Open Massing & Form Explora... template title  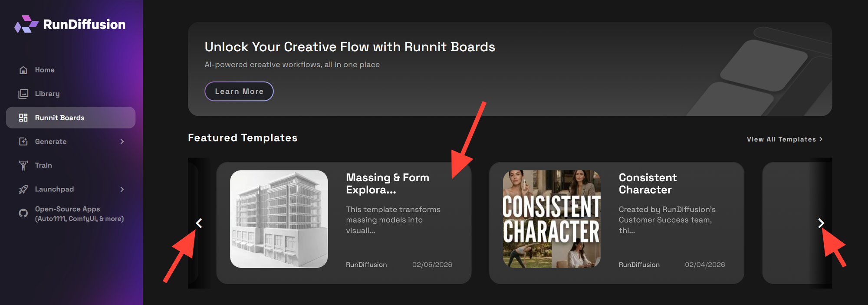tap(388, 184)
